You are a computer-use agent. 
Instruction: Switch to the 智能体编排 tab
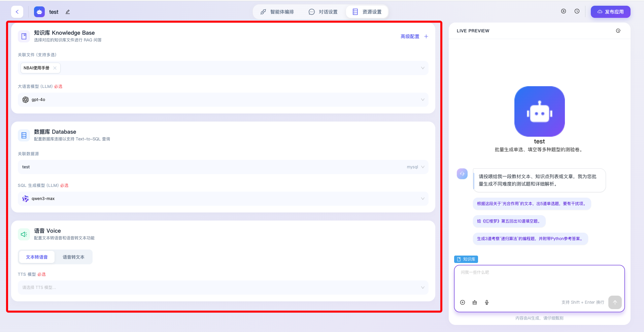point(277,12)
